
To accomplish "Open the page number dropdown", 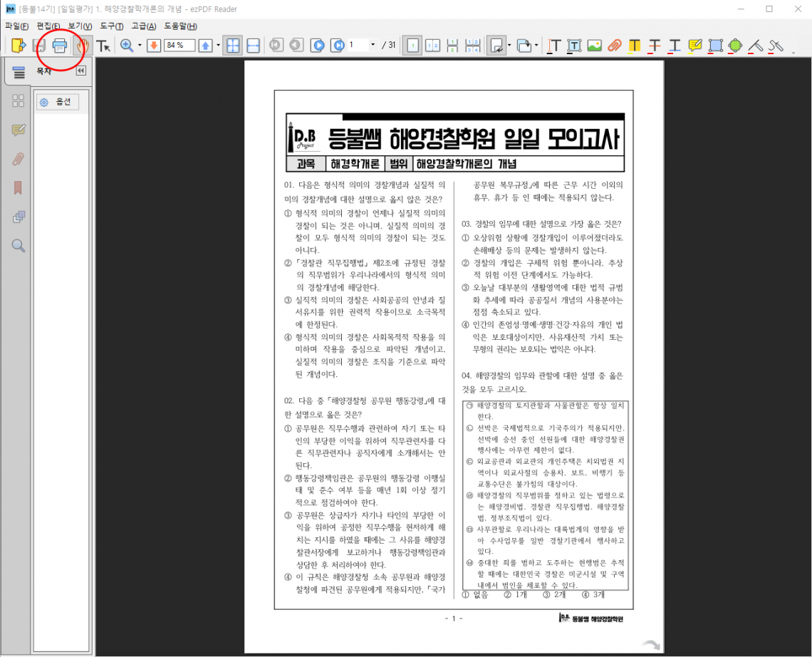I will (x=373, y=45).
